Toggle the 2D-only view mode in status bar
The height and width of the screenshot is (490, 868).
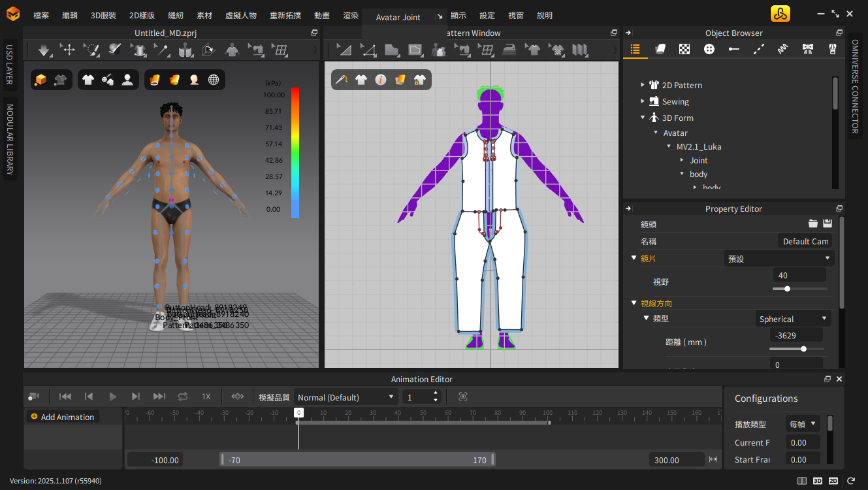tap(833, 481)
